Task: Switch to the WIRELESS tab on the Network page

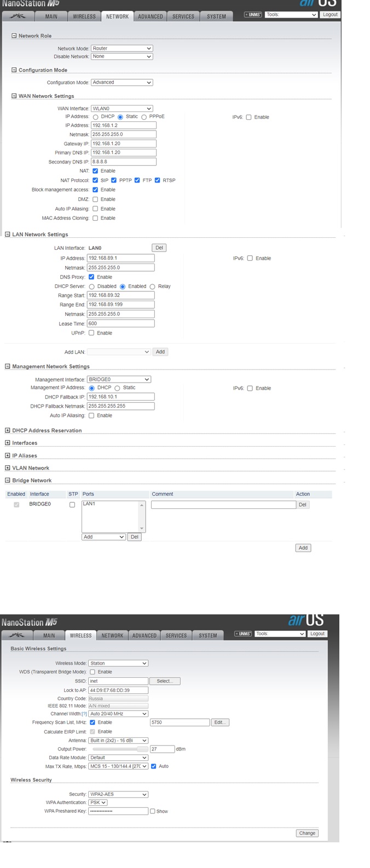Action: (x=84, y=16)
